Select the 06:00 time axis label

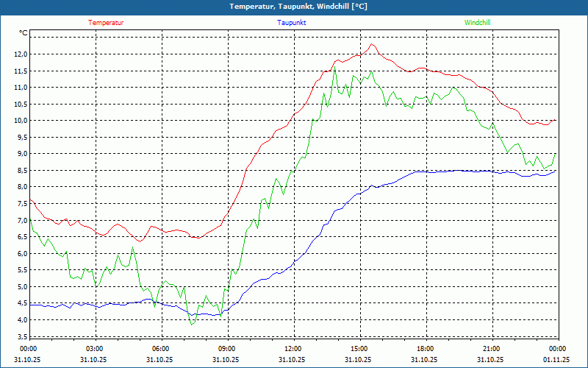point(160,349)
